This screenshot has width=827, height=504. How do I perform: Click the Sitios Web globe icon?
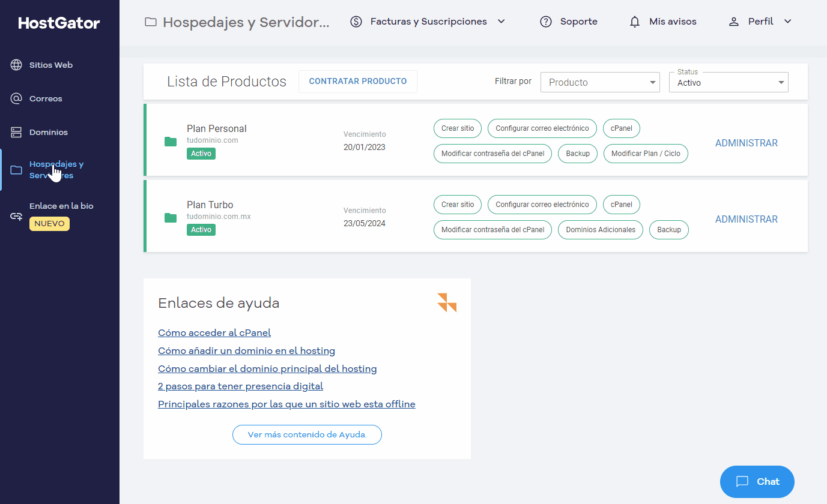coord(16,65)
